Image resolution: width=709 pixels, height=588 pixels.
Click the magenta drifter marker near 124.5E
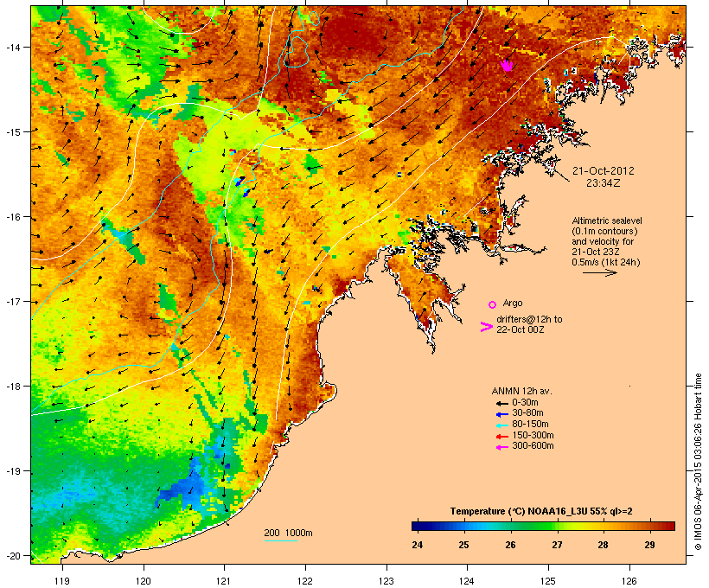click(x=507, y=66)
